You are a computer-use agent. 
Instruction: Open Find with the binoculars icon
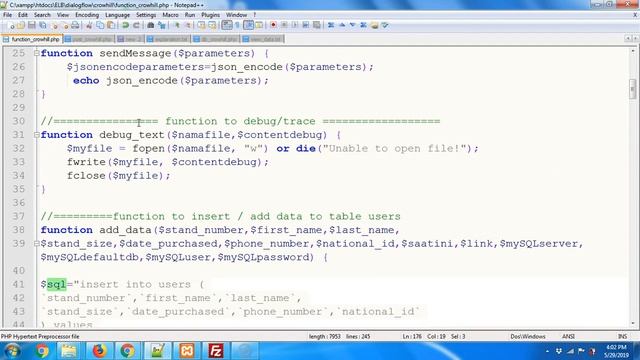pyautogui.click(x=151, y=25)
